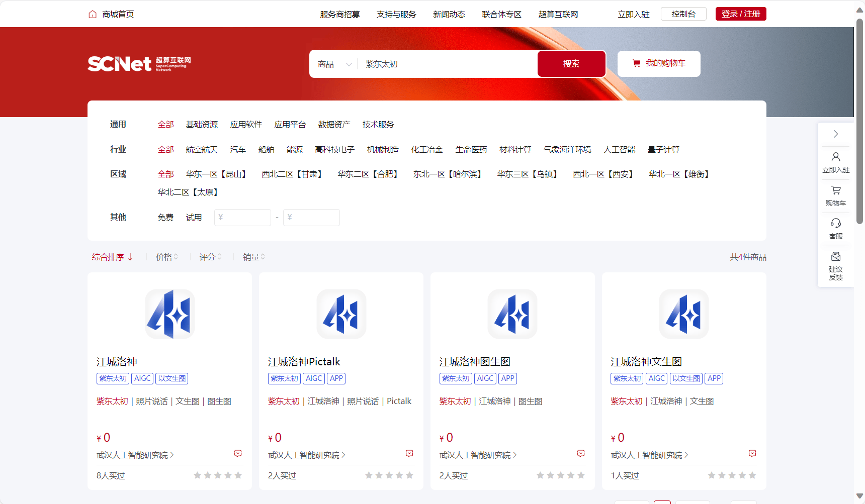Open the 江城洛神 product logo thumbnail

point(170,314)
